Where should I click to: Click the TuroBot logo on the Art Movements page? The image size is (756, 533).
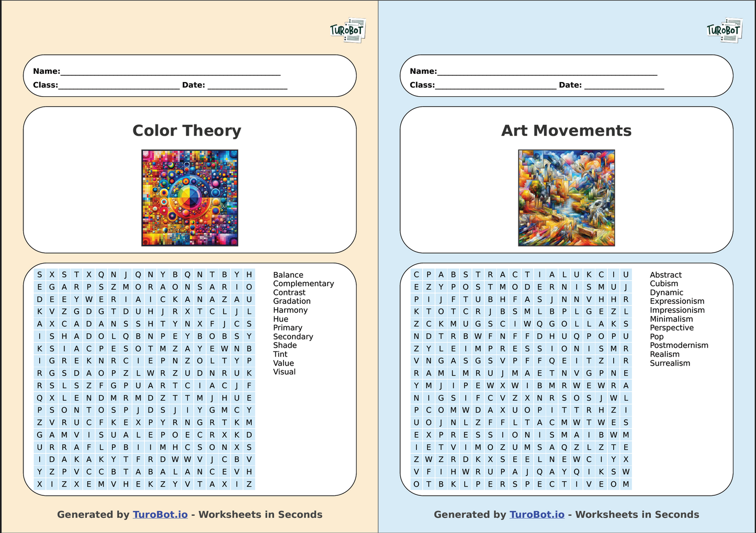click(x=724, y=30)
